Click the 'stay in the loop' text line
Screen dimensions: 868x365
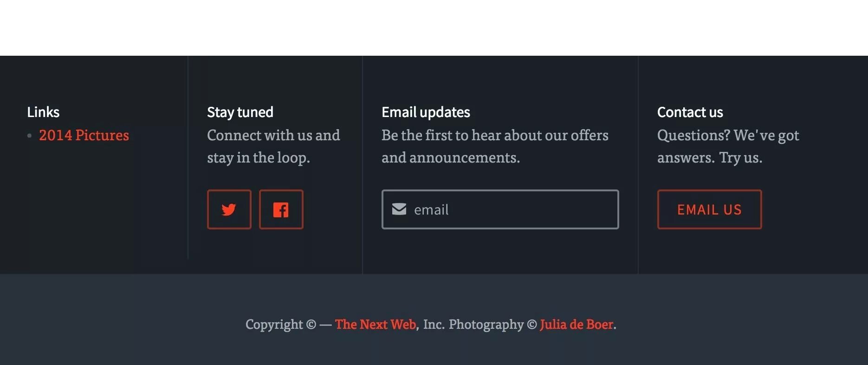258,157
